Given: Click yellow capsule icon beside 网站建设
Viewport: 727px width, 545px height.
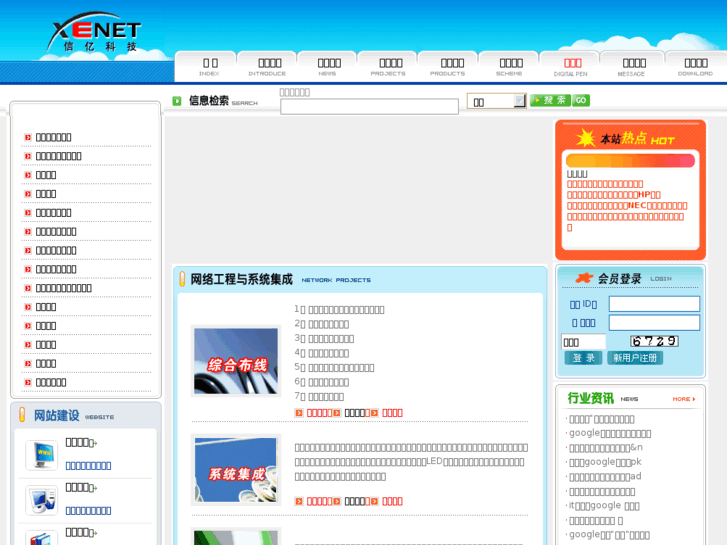Looking at the screenshot, I should point(22,414).
